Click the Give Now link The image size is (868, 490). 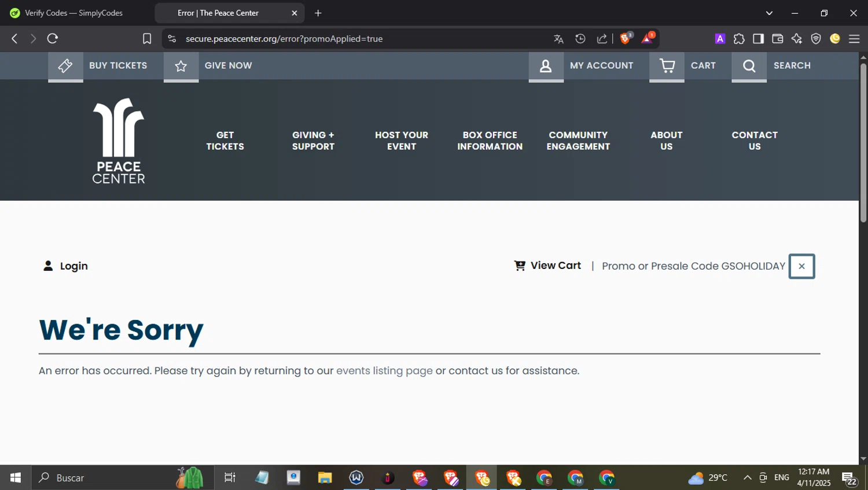click(229, 65)
